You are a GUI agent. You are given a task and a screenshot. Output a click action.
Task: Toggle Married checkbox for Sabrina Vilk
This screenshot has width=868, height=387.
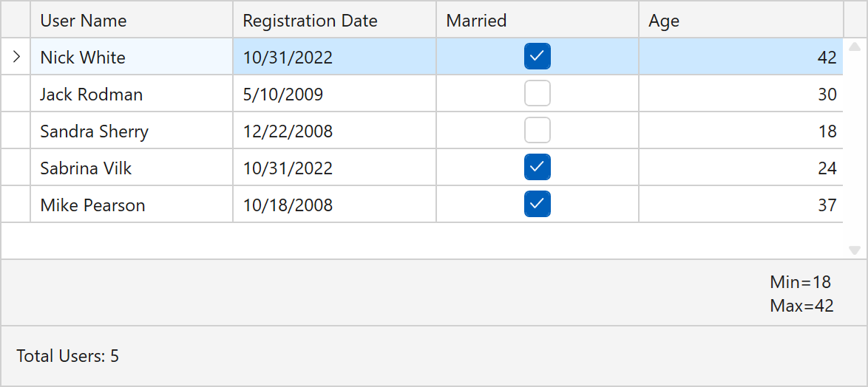pyautogui.click(x=538, y=168)
